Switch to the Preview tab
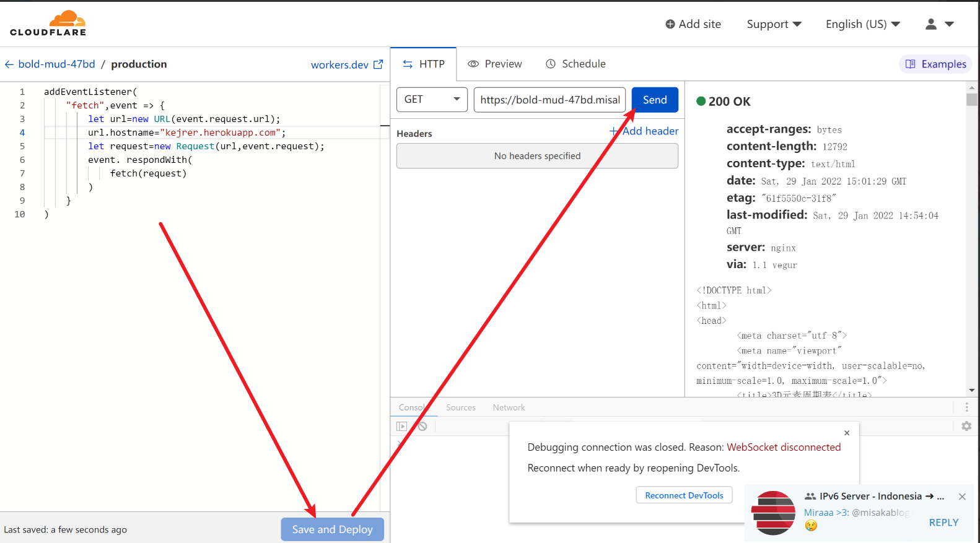Image resolution: width=980 pixels, height=543 pixels. (x=495, y=64)
